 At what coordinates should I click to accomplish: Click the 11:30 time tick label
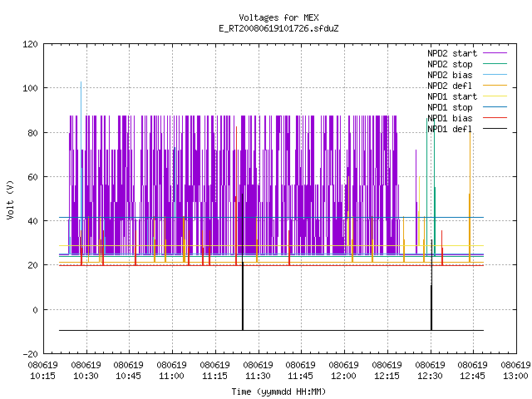pos(258,376)
